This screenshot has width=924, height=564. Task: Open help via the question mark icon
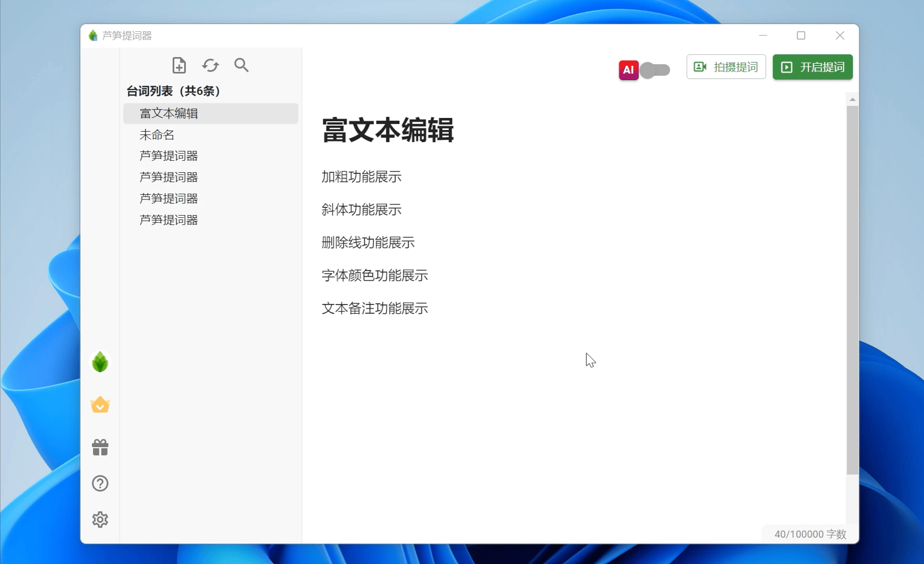(99, 483)
